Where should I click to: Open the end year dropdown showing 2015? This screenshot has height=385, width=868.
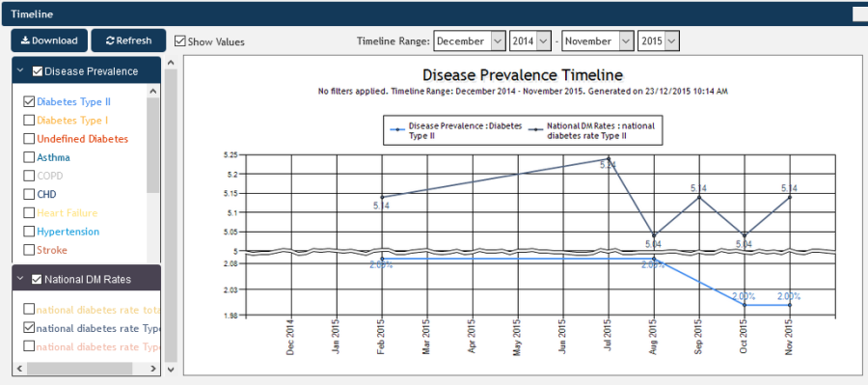click(x=659, y=41)
